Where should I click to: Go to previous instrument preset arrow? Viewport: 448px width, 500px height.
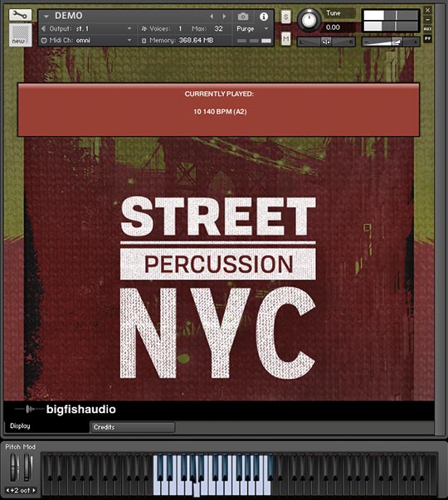212,16
